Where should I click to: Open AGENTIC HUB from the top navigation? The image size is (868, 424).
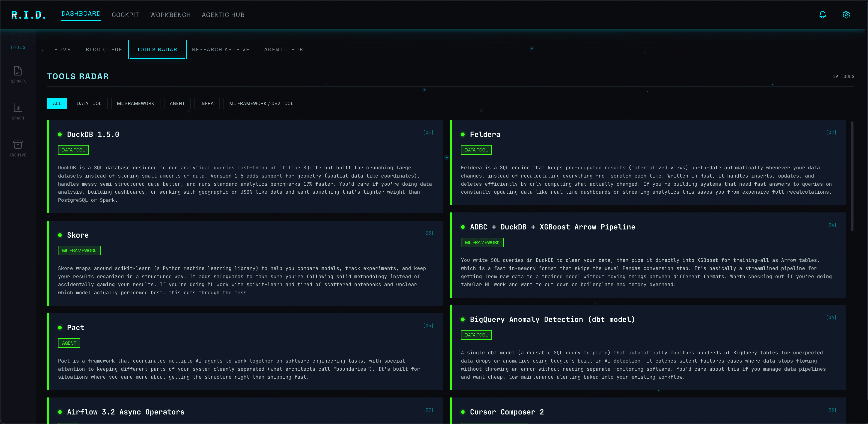click(x=223, y=15)
